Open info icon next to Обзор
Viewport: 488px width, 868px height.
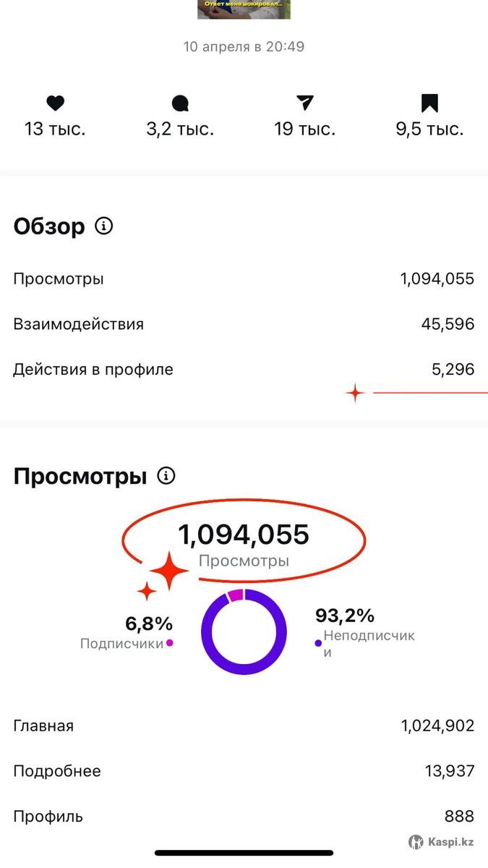tap(104, 226)
